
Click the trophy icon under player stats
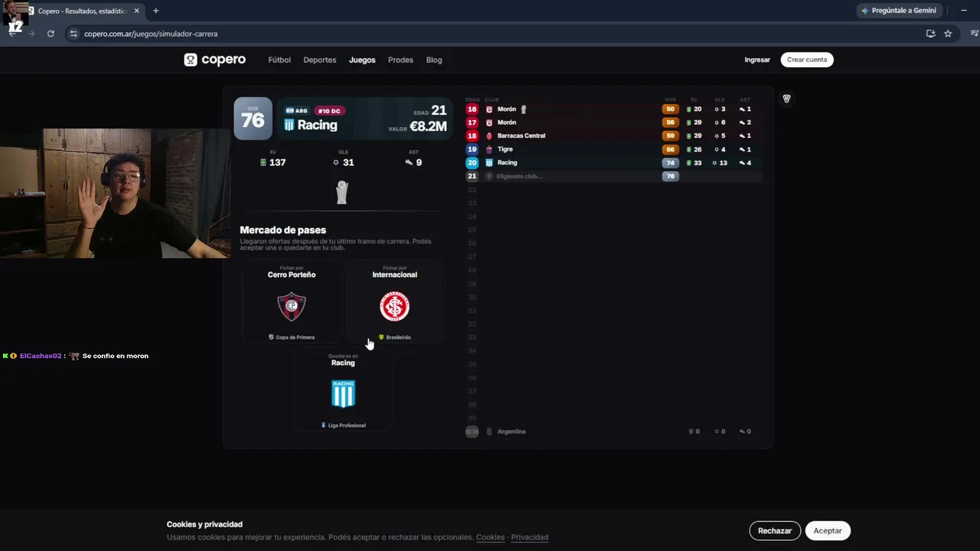[x=342, y=192]
